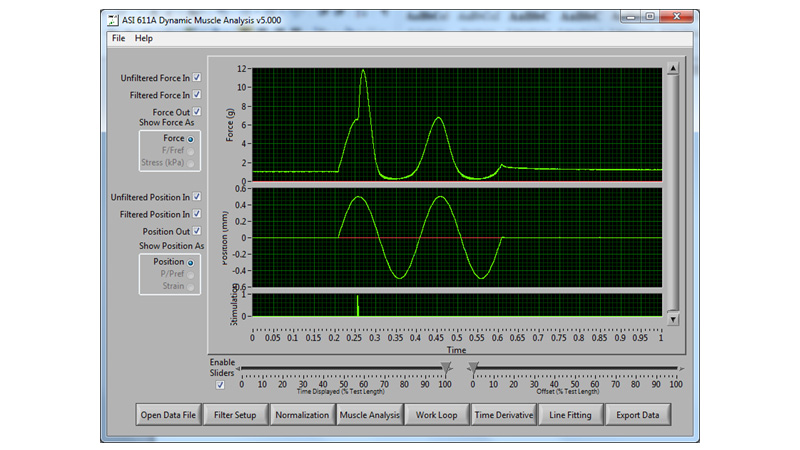The width and height of the screenshot is (800, 450).
Task: Click the 'Time' x-axis label
Action: pos(456,350)
